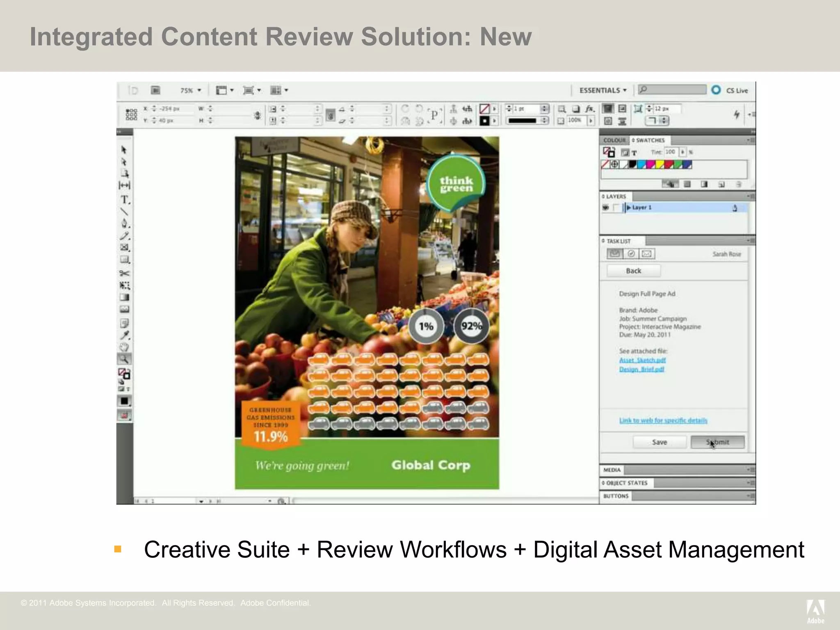Toggle constrain proportions for width and height
Image resolution: width=840 pixels, height=630 pixels.
(258, 115)
